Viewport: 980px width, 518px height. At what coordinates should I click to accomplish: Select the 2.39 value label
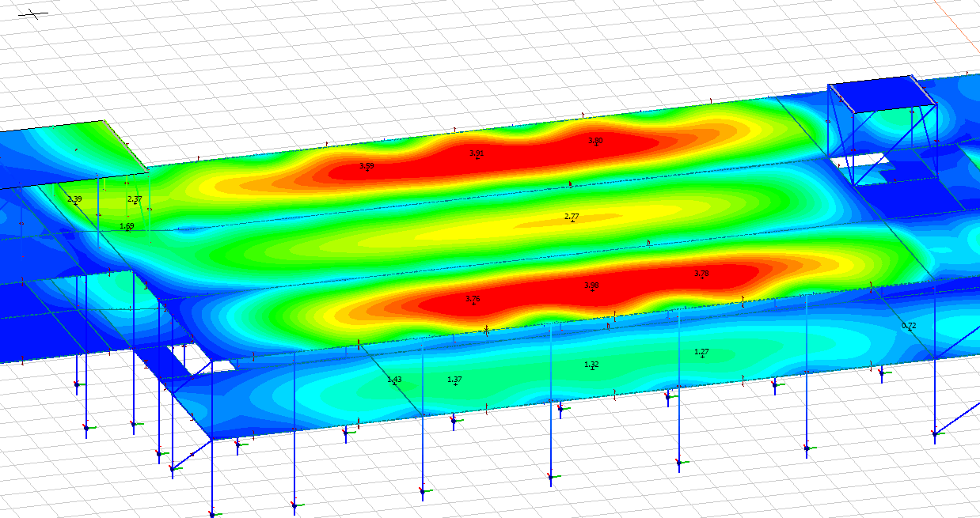[x=74, y=199]
